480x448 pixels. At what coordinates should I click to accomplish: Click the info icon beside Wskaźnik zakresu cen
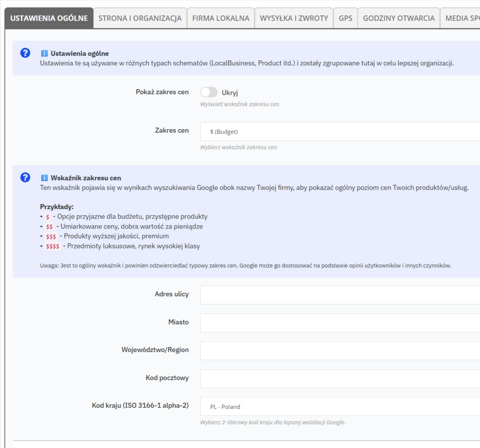(x=44, y=178)
